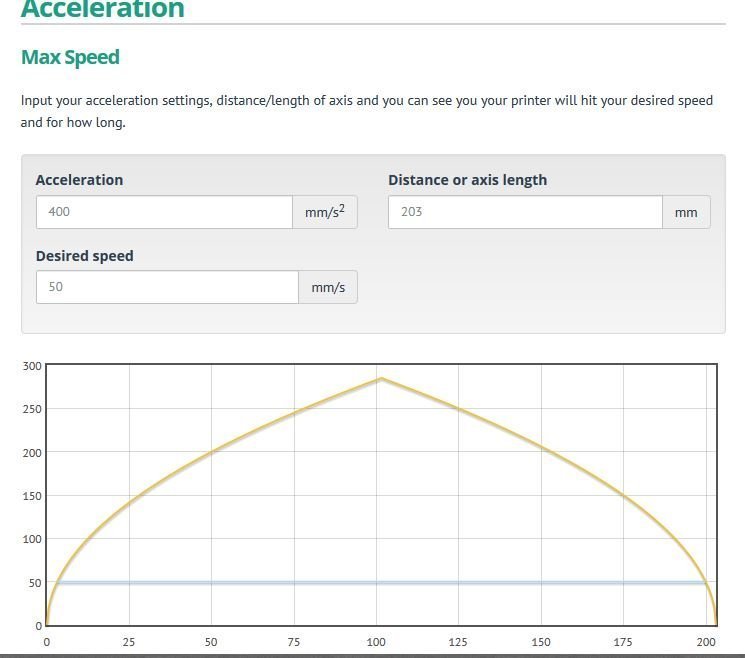
Task: Click the mm/s unit label beside Desired speed
Action: click(328, 287)
